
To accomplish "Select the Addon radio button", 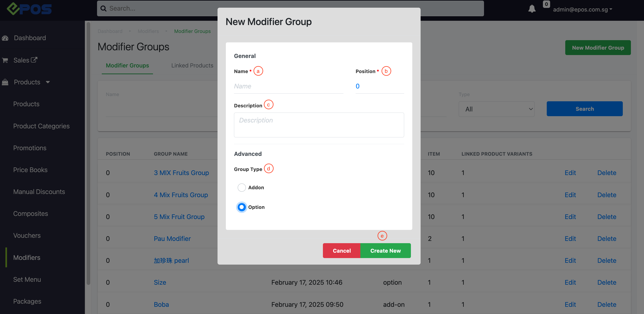I will pyautogui.click(x=241, y=187).
